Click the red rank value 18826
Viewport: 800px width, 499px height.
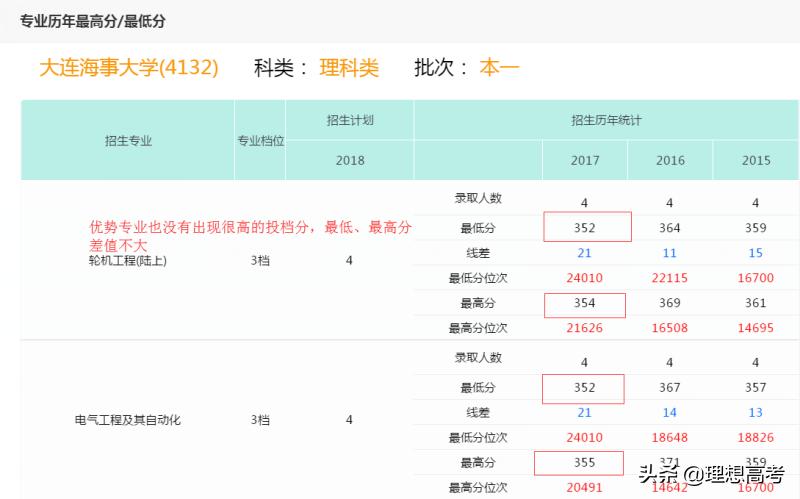pos(756,438)
